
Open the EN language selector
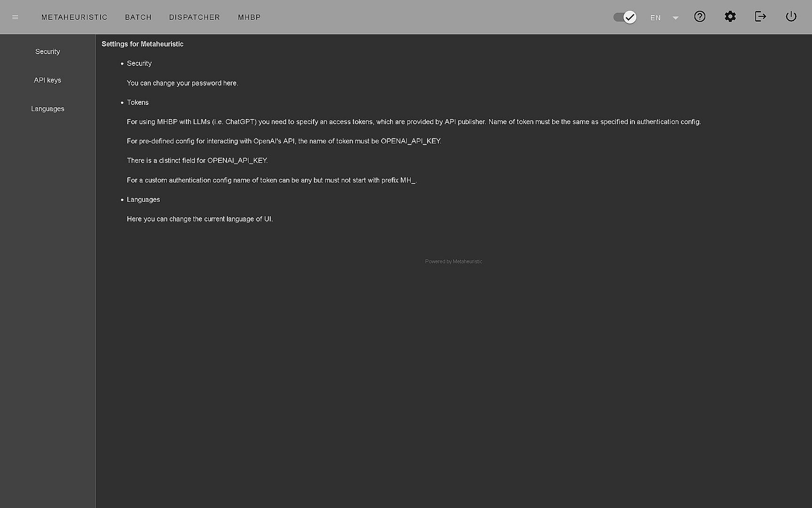click(x=656, y=18)
